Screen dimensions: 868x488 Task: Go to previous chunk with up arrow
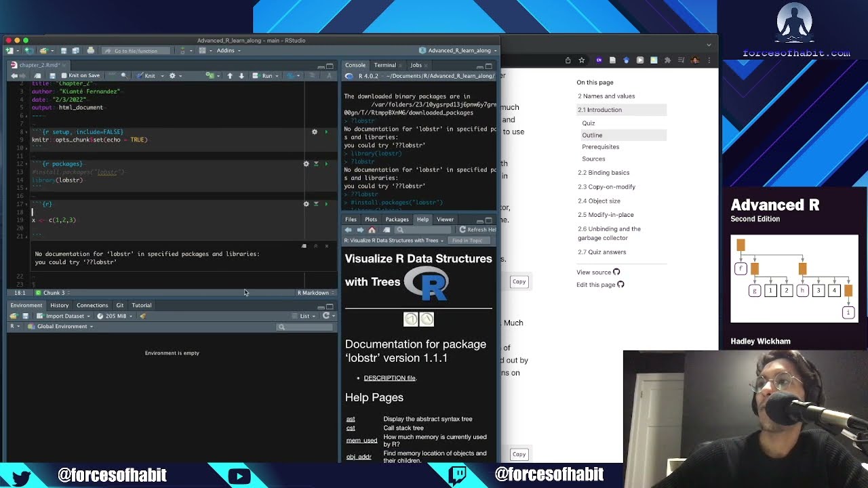point(230,76)
